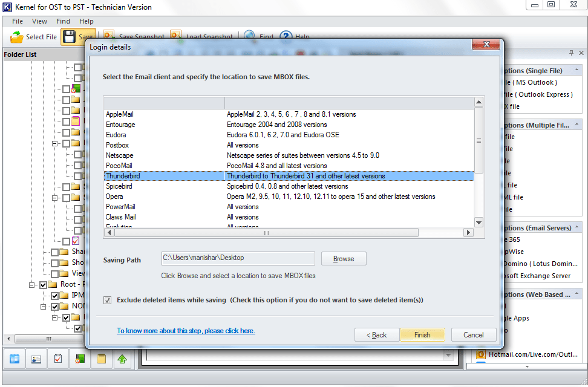Uncheck the Root folder checkbox

click(x=43, y=285)
